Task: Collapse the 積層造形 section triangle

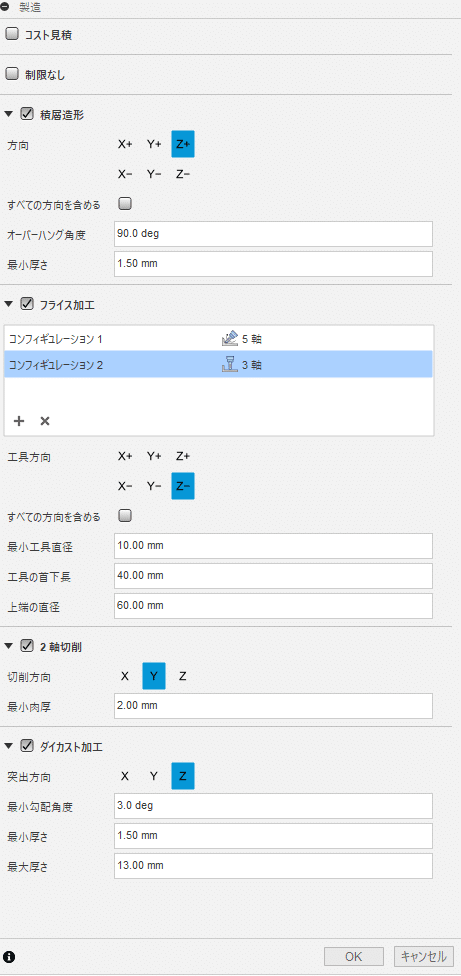Action: (8, 115)
